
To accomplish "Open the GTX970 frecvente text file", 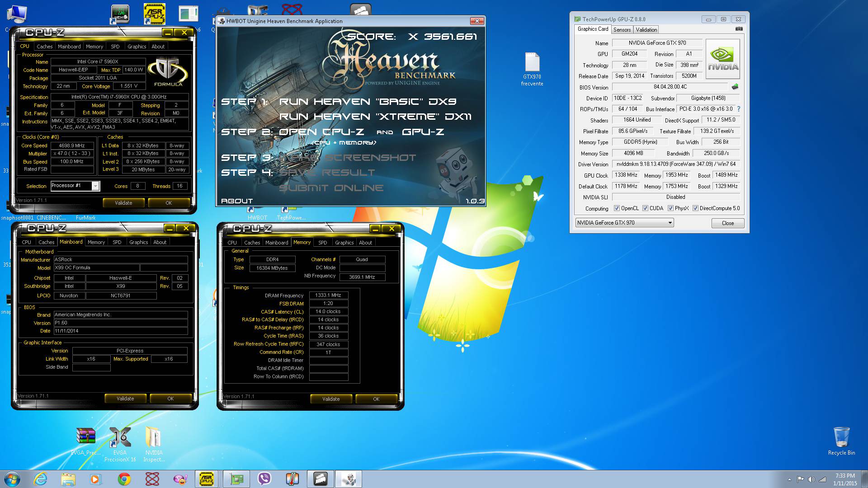I will point(532,69).
